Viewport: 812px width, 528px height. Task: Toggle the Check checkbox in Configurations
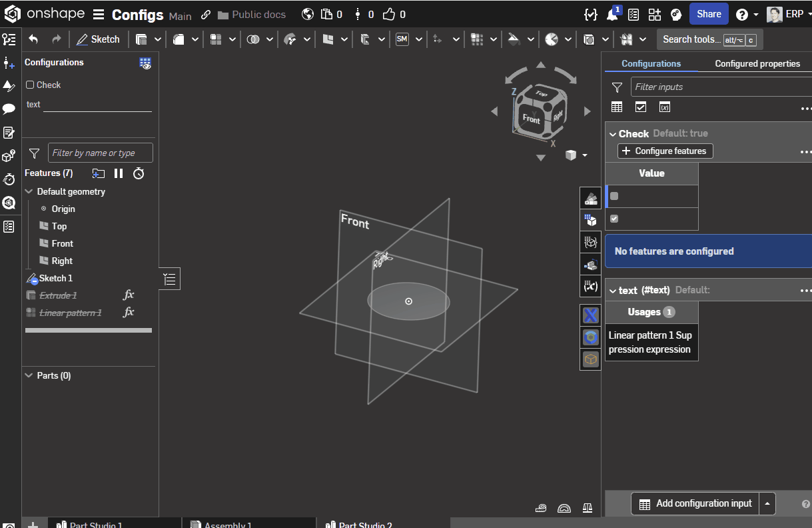[x=30, y=85]
